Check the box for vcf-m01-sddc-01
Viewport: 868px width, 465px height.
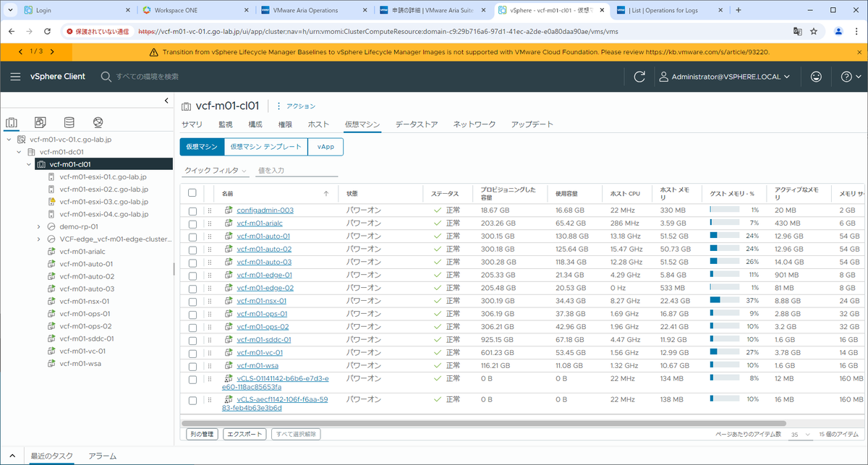[192, 340]
